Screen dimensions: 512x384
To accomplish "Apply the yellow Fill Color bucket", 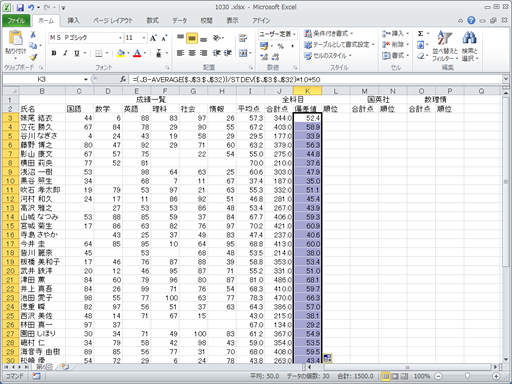I will [121, 53].
